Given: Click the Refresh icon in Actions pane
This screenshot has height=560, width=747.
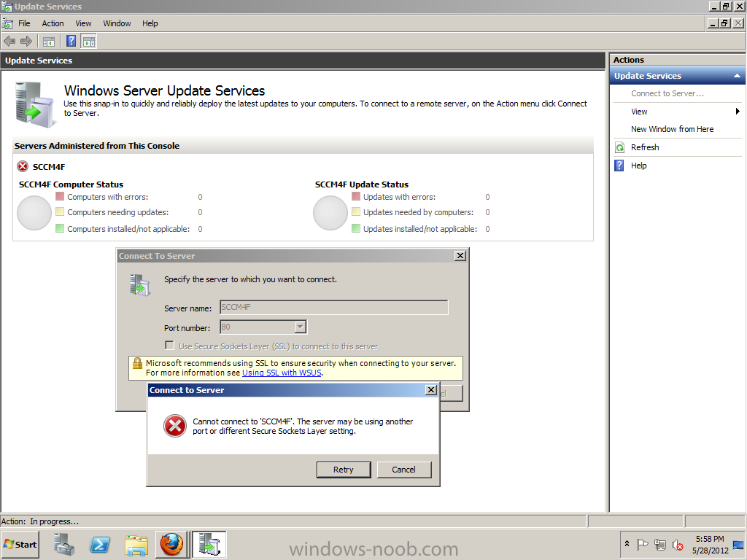Looking at the screenshot, I should (619, 147).
